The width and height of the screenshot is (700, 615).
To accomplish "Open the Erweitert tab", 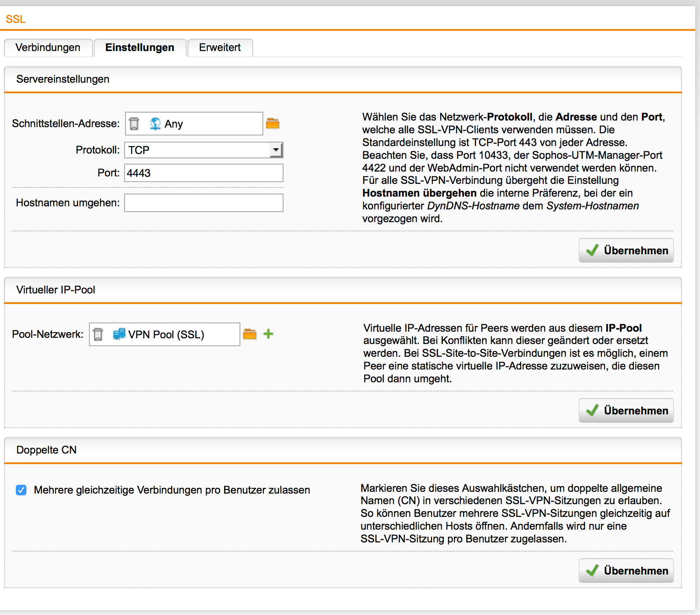I will click(220, 48).
